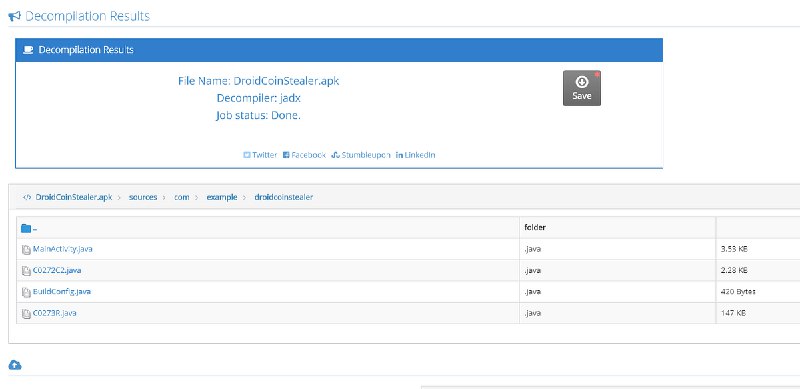Go to example breadcrumb folder
800x389 pixels.
(222, 197)
